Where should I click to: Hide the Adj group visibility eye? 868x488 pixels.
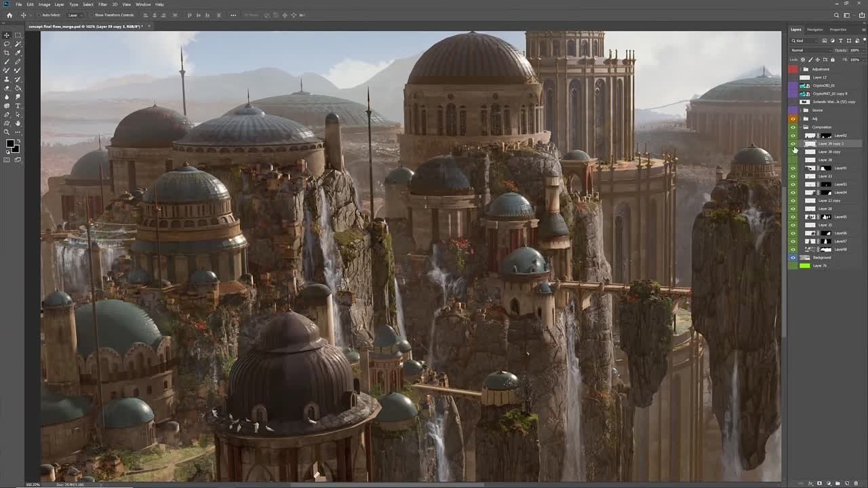(793, 119)
